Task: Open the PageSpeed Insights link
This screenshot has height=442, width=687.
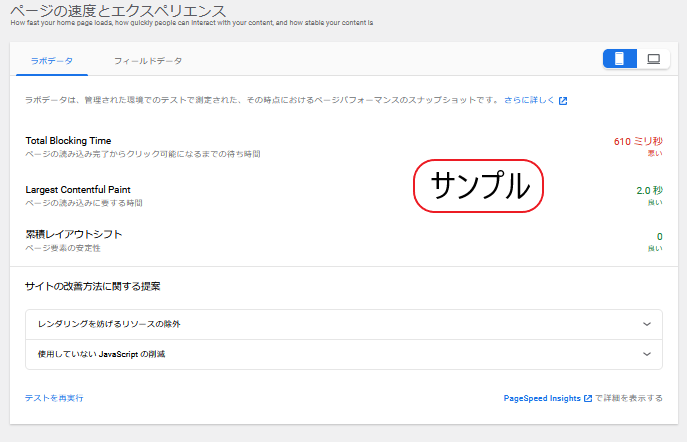Action: (542, 398)
